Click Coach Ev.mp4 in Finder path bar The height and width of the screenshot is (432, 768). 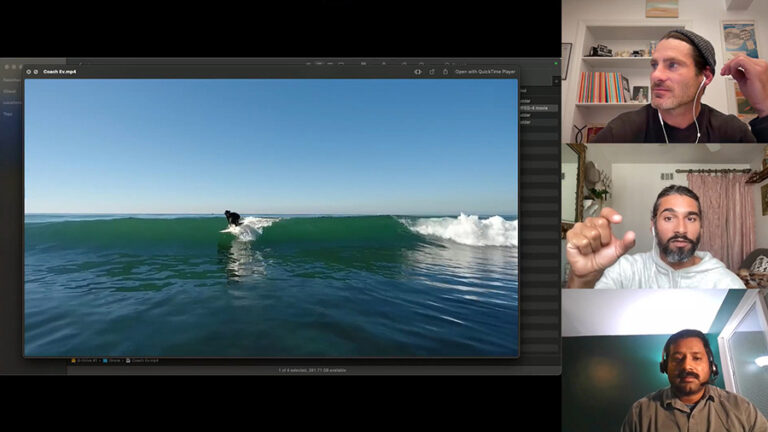point(144,360)
